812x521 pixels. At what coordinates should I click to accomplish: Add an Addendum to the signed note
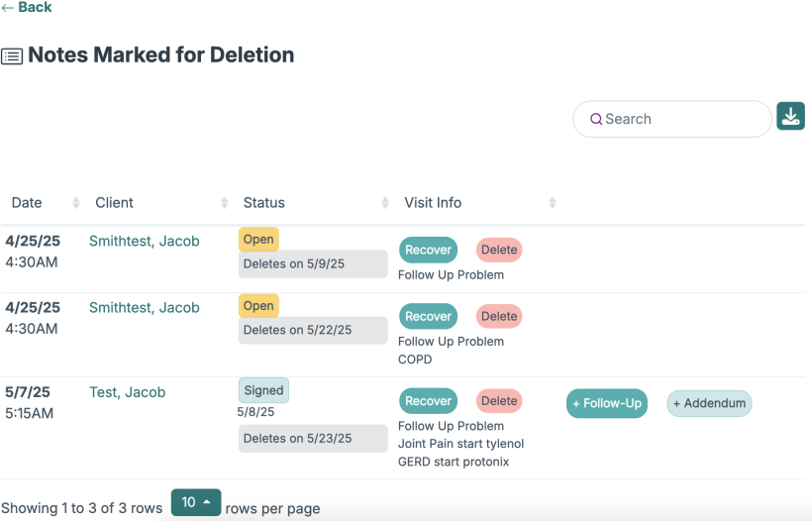tap(708, 403)
